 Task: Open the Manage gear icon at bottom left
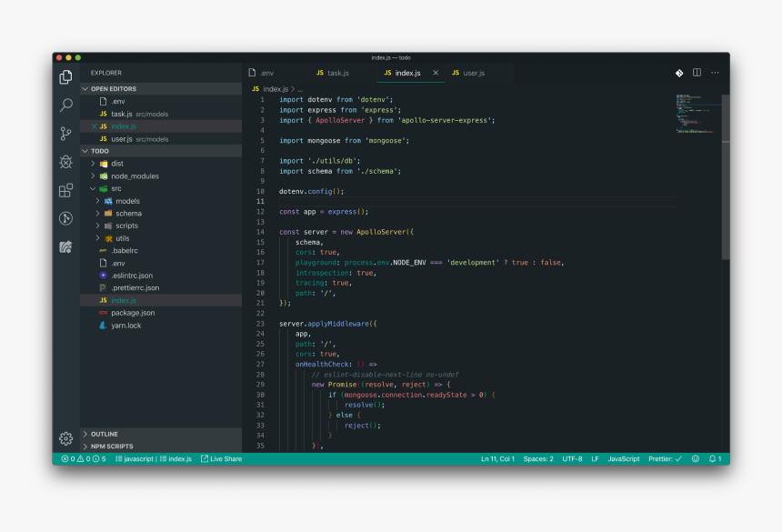coord(65,438)
